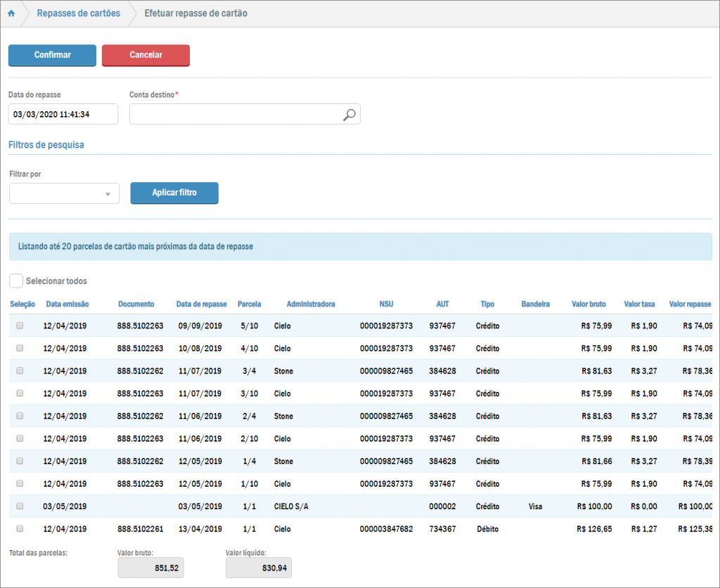Click the red Cancelar button
720x588 pixels.
point(146,55)
